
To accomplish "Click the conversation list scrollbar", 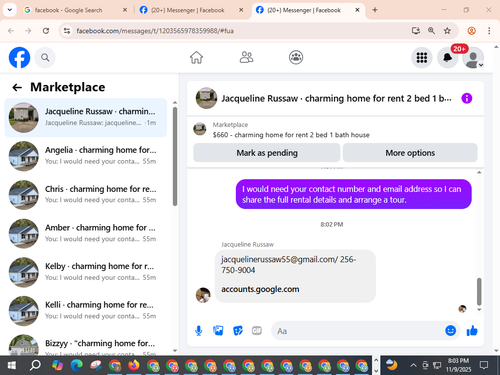I will [175, 157].
